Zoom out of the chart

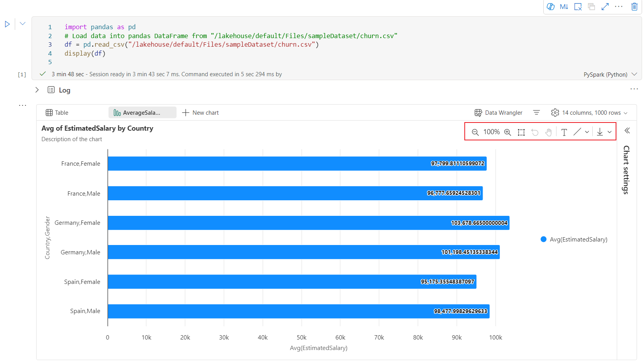point(475,132)
